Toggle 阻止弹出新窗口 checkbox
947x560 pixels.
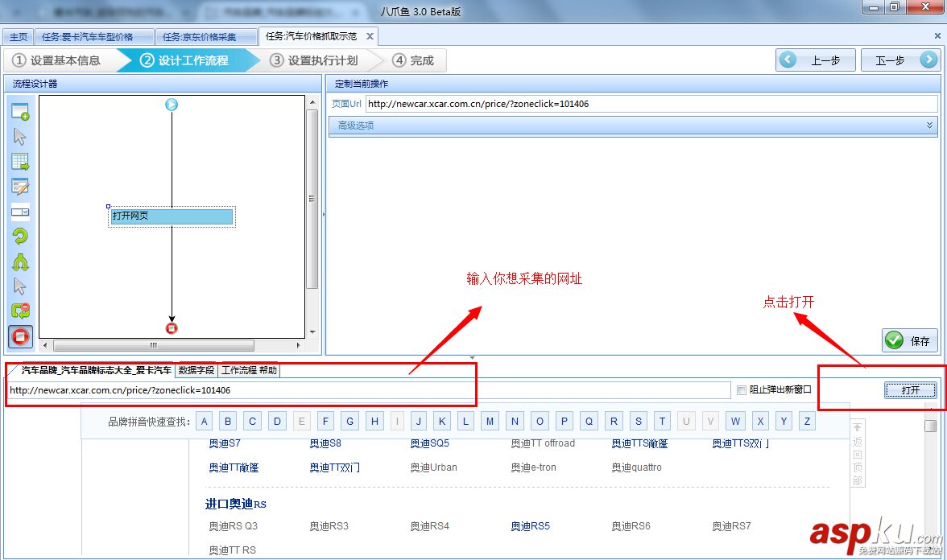pyautogui.click(x=742, y=389)
